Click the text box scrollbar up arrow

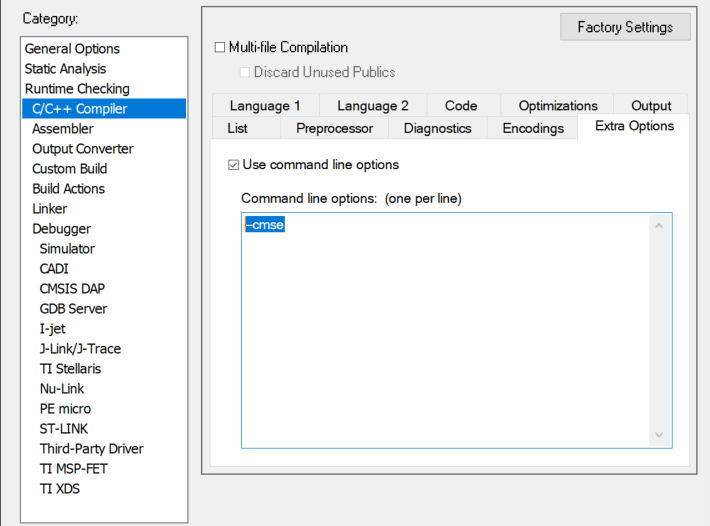[658, 226]
